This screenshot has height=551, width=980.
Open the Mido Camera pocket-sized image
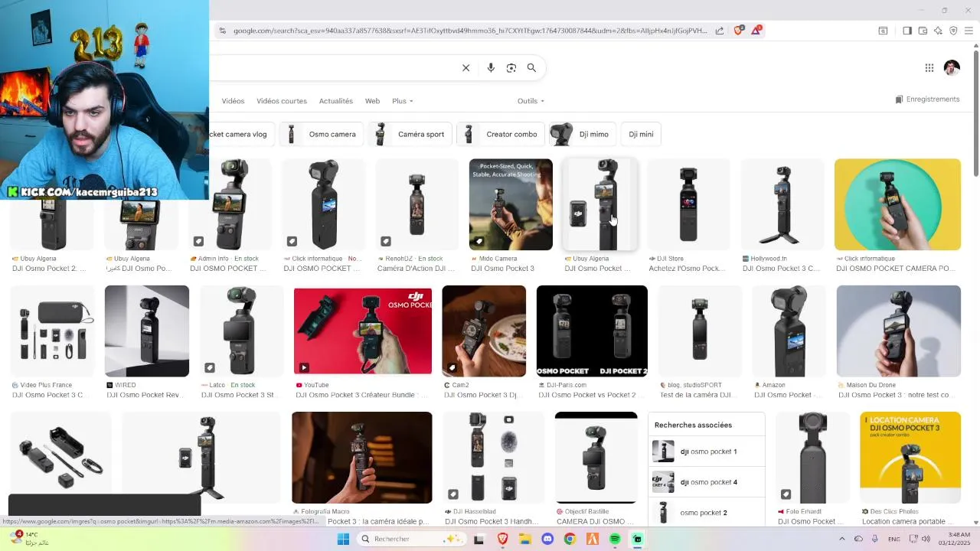point(511,204)
